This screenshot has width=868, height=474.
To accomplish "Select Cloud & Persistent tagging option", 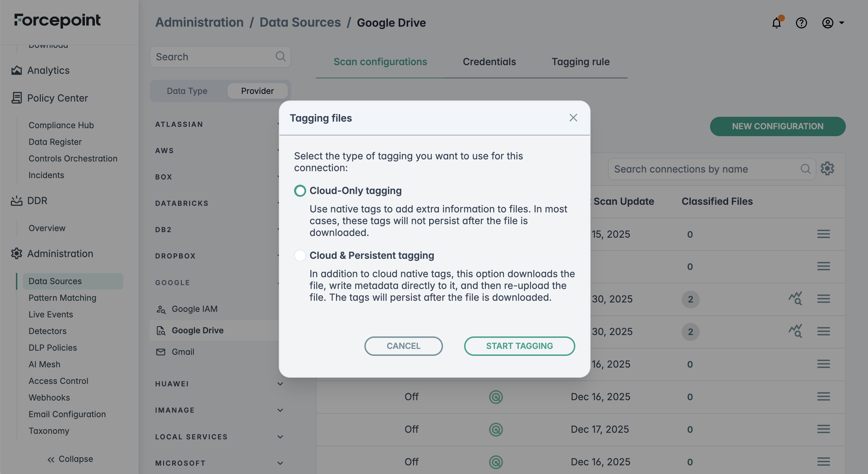I will tap(300, 255).
